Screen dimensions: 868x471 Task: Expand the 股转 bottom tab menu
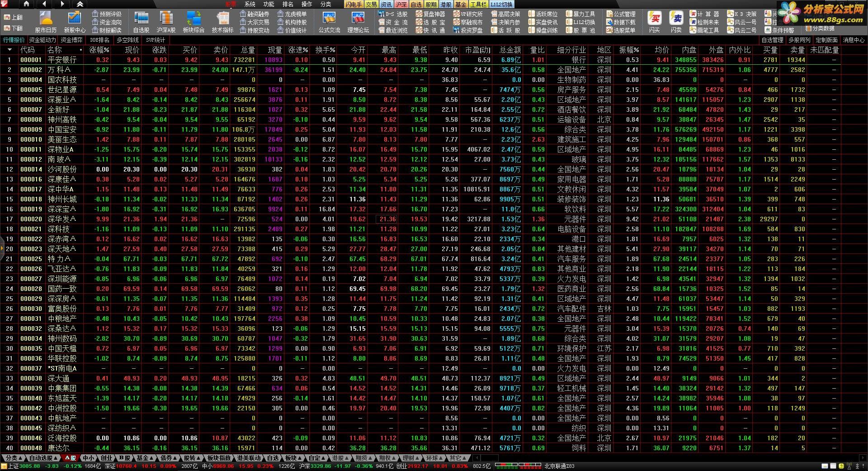click(192, 458)
